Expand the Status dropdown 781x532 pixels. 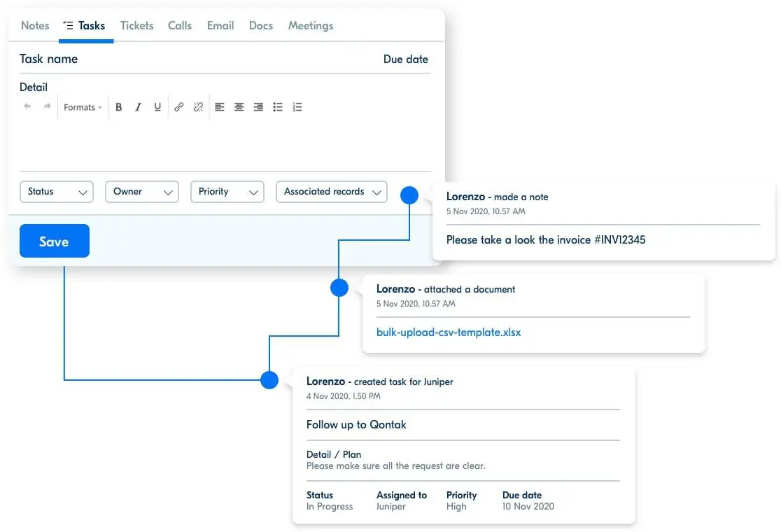tap(57, 192)
